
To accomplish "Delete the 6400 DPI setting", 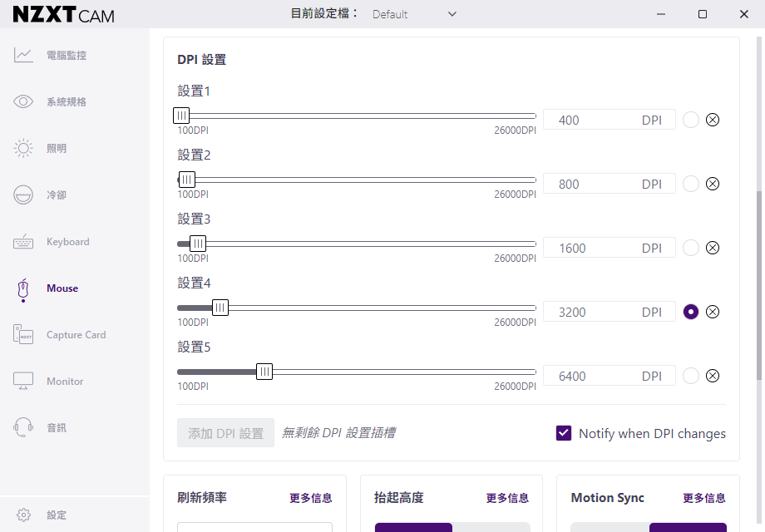I will pos(713,376).
